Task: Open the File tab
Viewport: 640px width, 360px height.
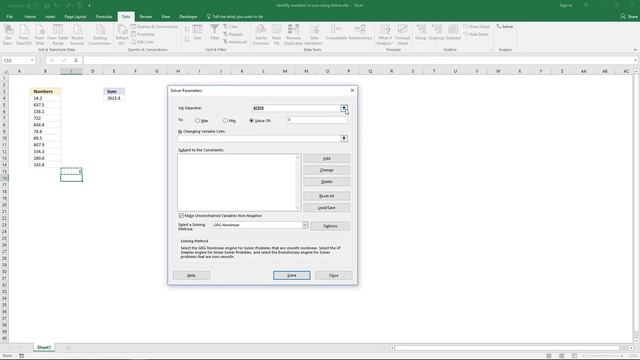Action: (9, 17)
